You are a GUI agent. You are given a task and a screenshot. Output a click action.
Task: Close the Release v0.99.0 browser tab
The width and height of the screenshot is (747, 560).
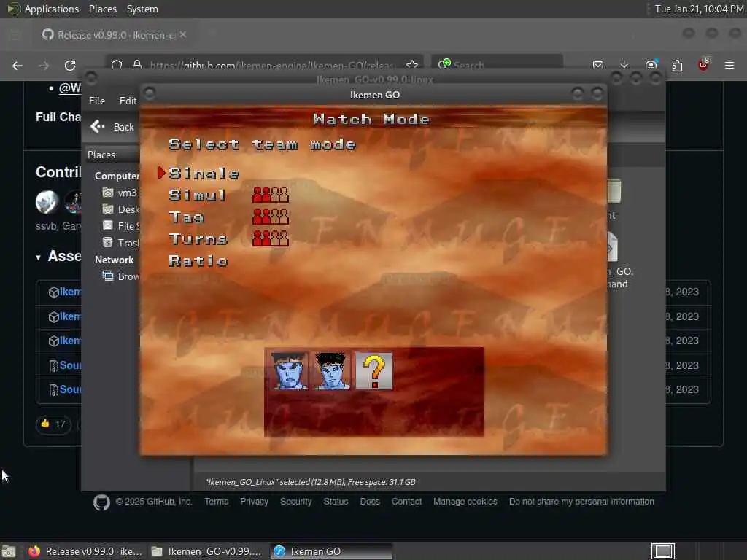point(183,35)
